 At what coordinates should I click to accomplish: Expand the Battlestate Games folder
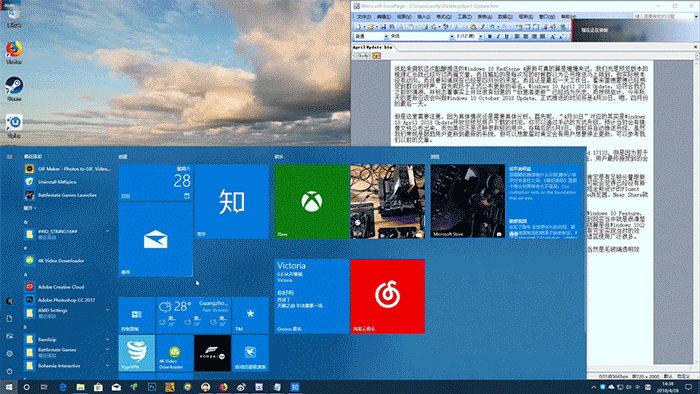click(x=68, y=352)
